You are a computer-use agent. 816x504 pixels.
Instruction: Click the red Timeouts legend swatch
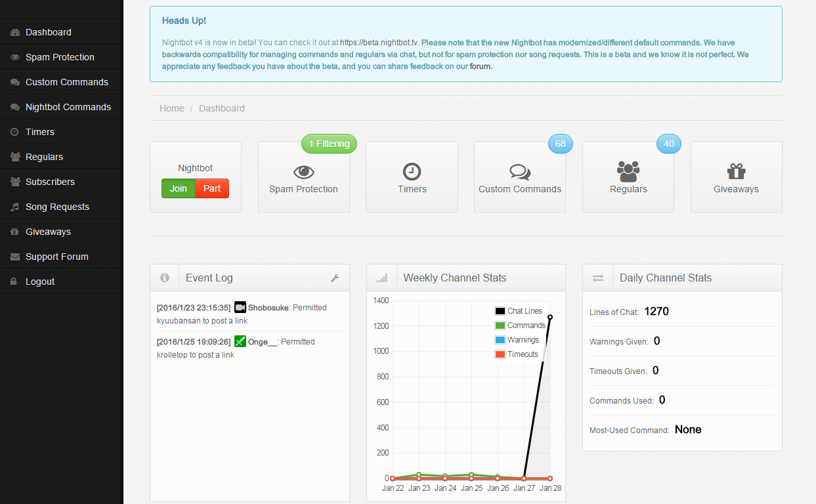[x=500, y=354]
